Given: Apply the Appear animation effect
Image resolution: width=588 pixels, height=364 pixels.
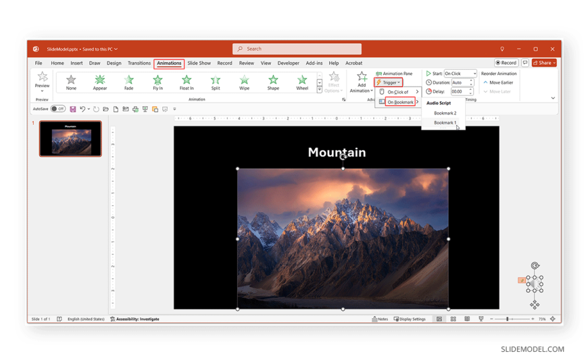Looking at the screenshot, I should (100, 82).
